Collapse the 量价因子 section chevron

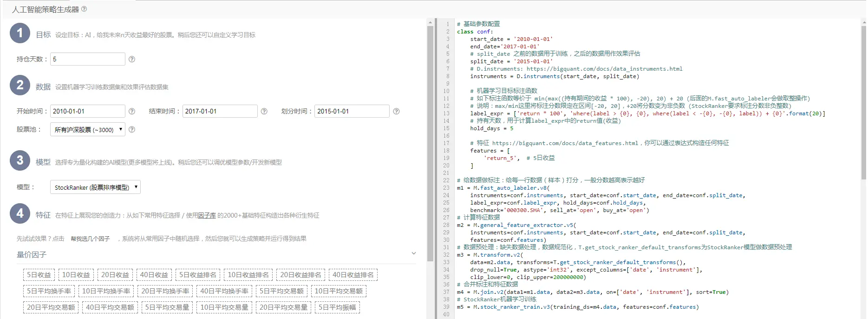click(413, 253)
